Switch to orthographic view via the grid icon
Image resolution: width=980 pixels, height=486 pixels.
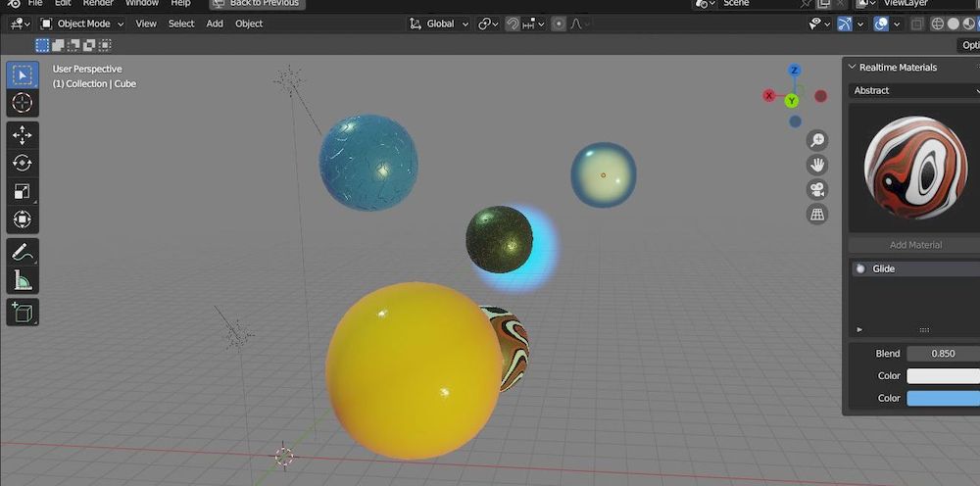click(816, 214)
